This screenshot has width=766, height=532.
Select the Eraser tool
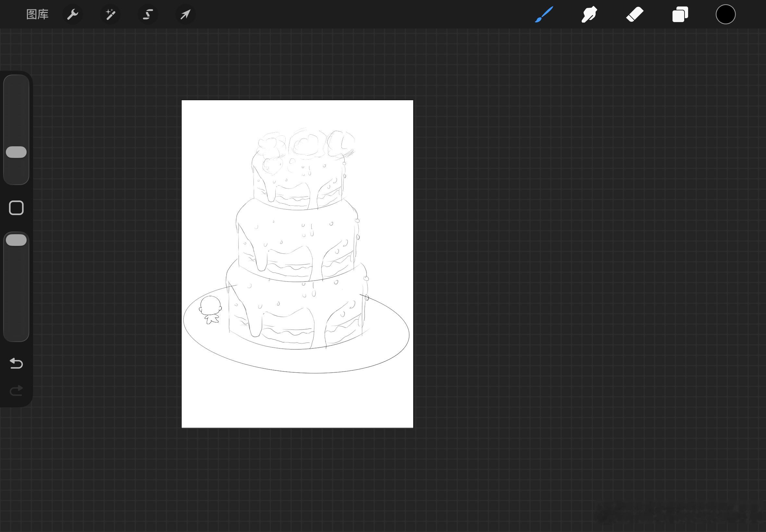[x=635, y=14]
